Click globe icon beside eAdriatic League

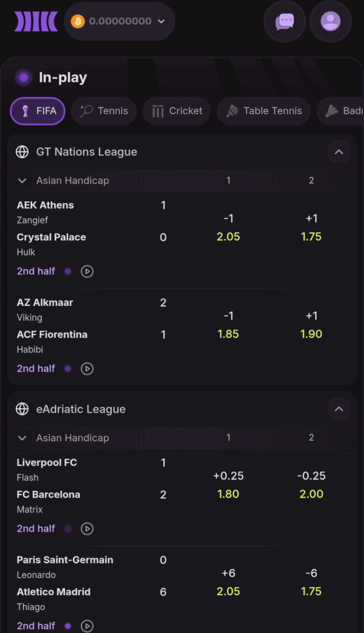(22, 409)
